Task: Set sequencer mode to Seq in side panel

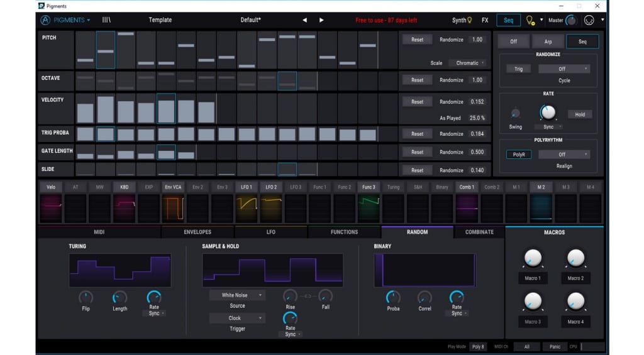Action: coord(582,41)
